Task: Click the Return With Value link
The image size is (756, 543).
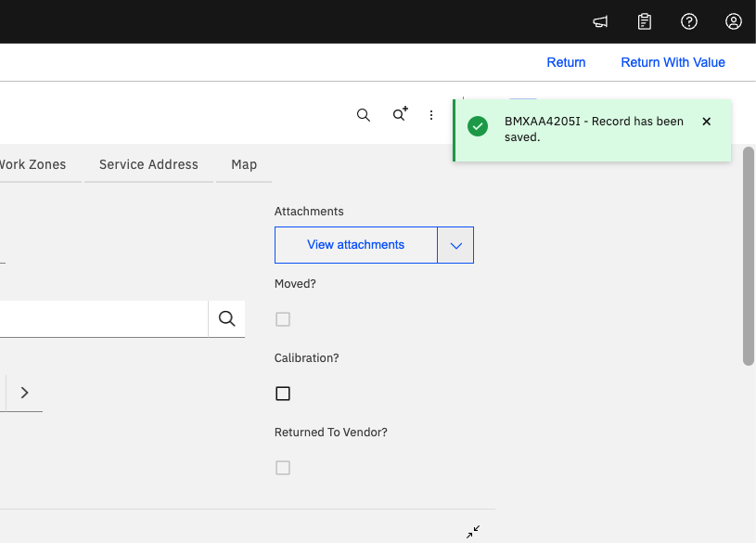Action: click(x=673, y=62)
